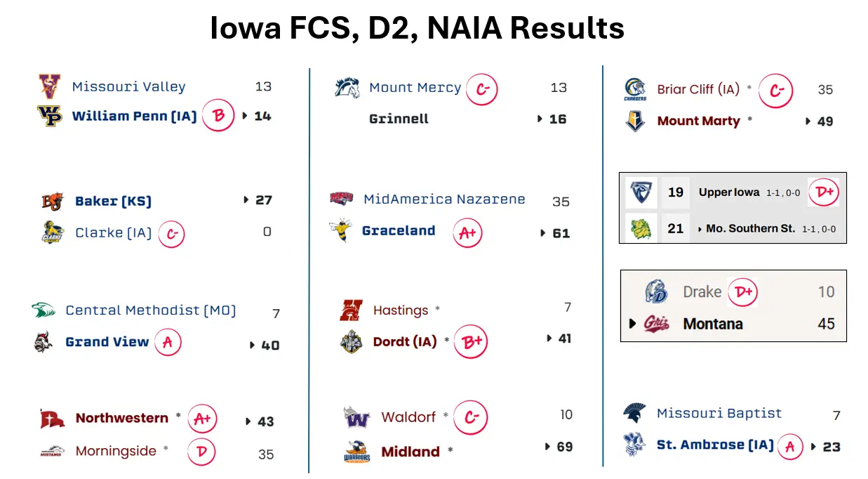Viewport: 868px width, 479px height.
Task: Click the Mount Mercy Mustangs horse logo
Action: point(347,88)
